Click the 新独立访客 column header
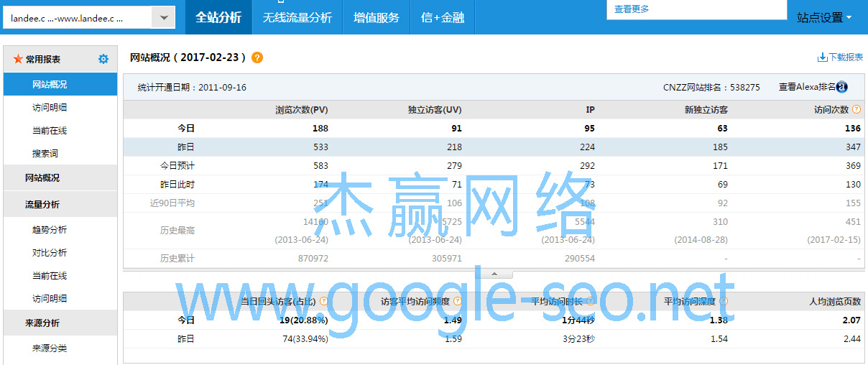The height and width of the screenshot is (365, 868). (706, 110)
